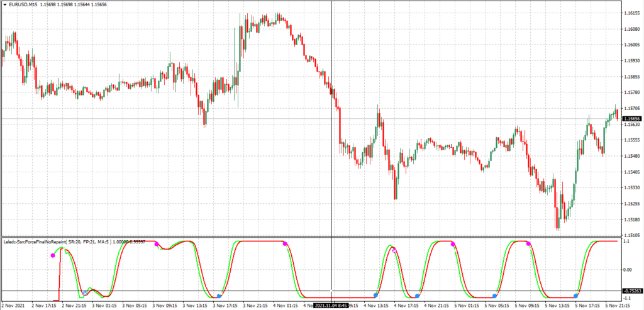644x310 pixels.
Task: Click the blue dot above 5 Nov 05:15
Action: click(495, 296)
